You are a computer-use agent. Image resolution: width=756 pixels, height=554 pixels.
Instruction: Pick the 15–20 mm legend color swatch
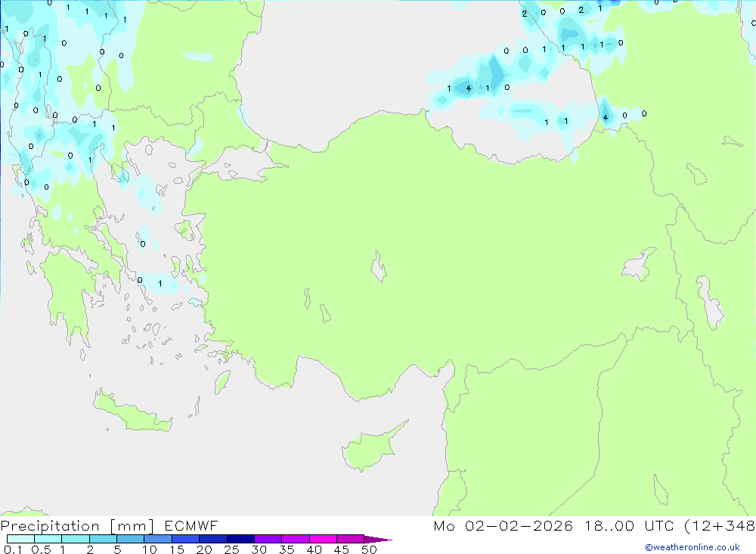tap(186, 539)
